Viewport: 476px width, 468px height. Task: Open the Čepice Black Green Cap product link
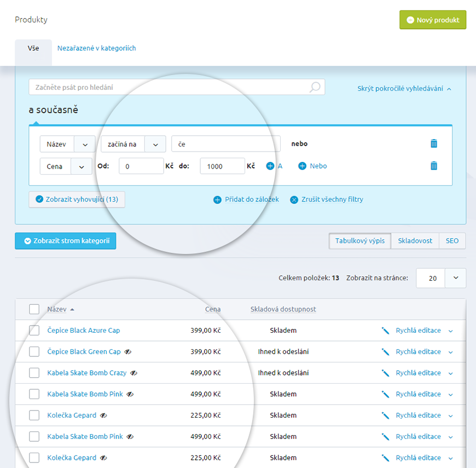84,351
